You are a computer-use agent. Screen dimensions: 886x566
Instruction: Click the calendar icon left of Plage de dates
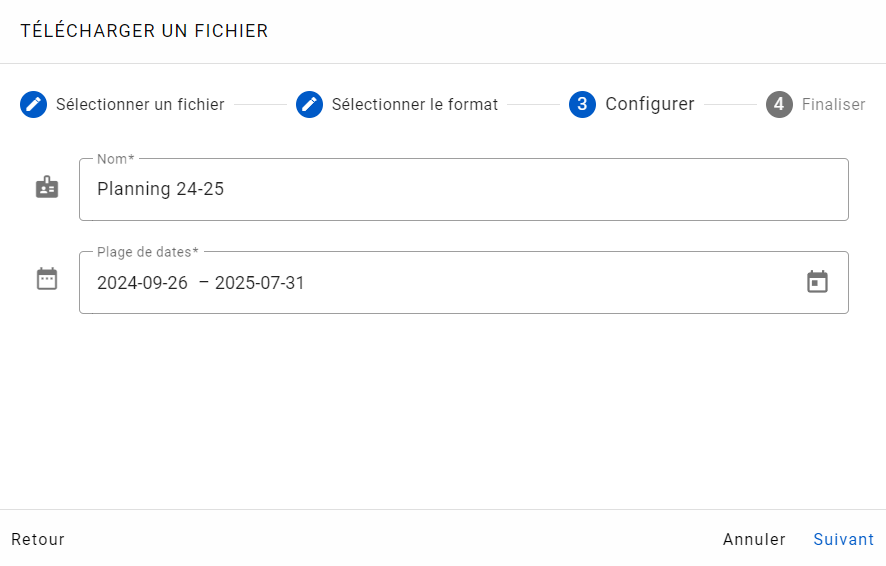[x=47, y=279]
